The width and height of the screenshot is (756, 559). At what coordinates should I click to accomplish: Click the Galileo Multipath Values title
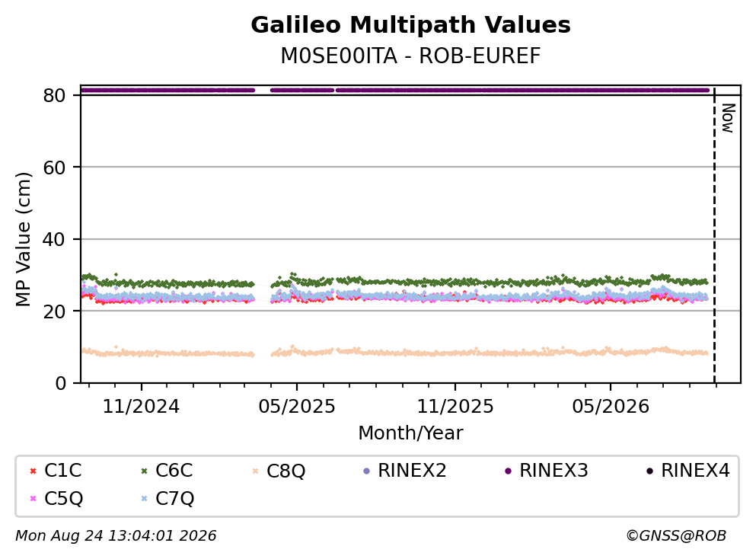pyautogui.click(x=411, y=25)
